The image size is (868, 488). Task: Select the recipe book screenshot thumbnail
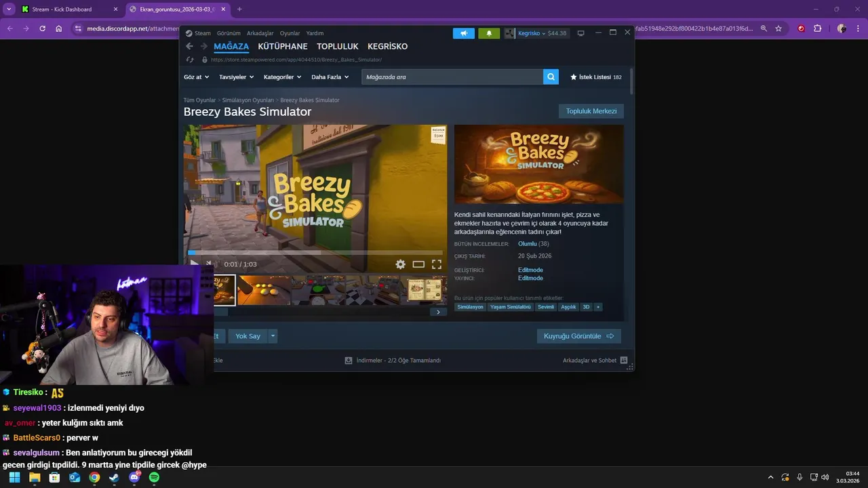tap(425, 290)
